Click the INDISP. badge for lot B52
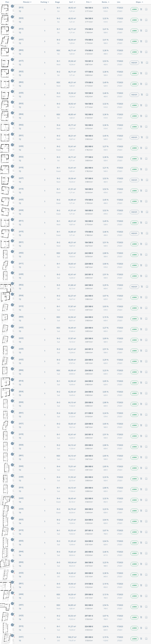 point(134,287)
